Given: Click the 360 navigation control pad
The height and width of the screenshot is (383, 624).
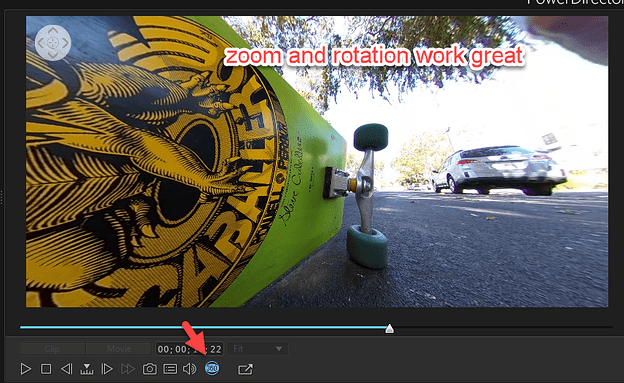Looking at the screenshot, I should pyautogui.click(x=53, y=43).
